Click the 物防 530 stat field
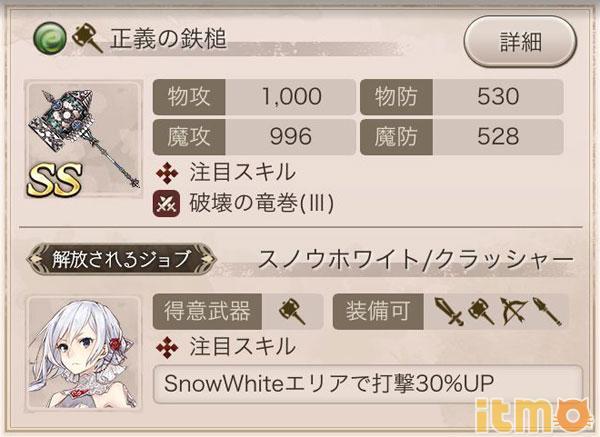 (461, 97)
